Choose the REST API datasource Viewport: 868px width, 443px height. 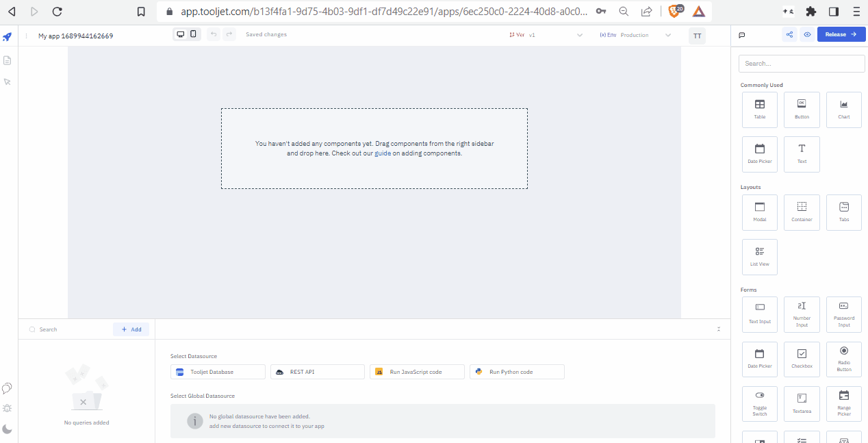coord(317,372)
